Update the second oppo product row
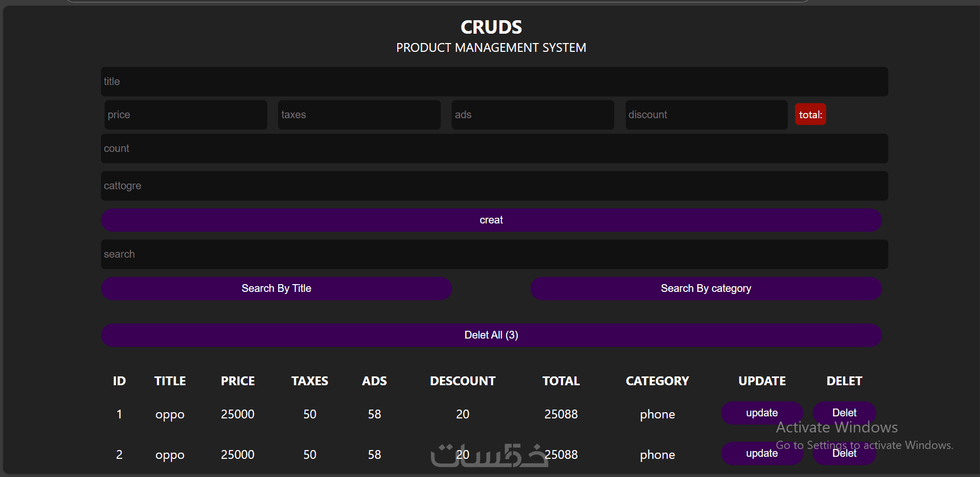The image size is (980, 477). click(761, 453)
